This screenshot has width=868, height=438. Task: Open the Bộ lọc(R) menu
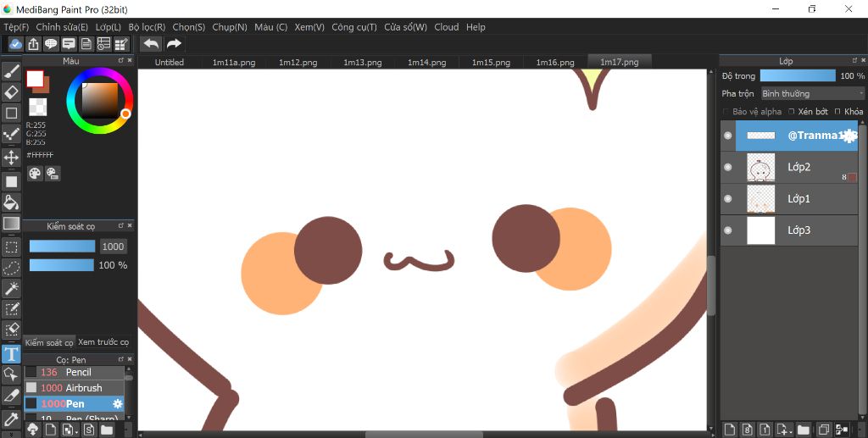147,27
